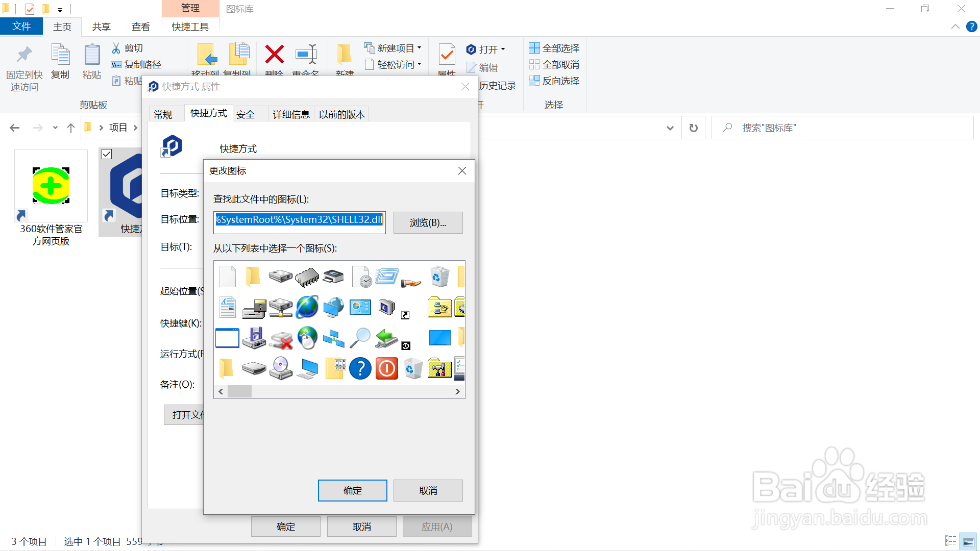Select the question mark help icon in the list
This screenshot has width=980, height=551.
pyautogui.click(x=360, y=368)
